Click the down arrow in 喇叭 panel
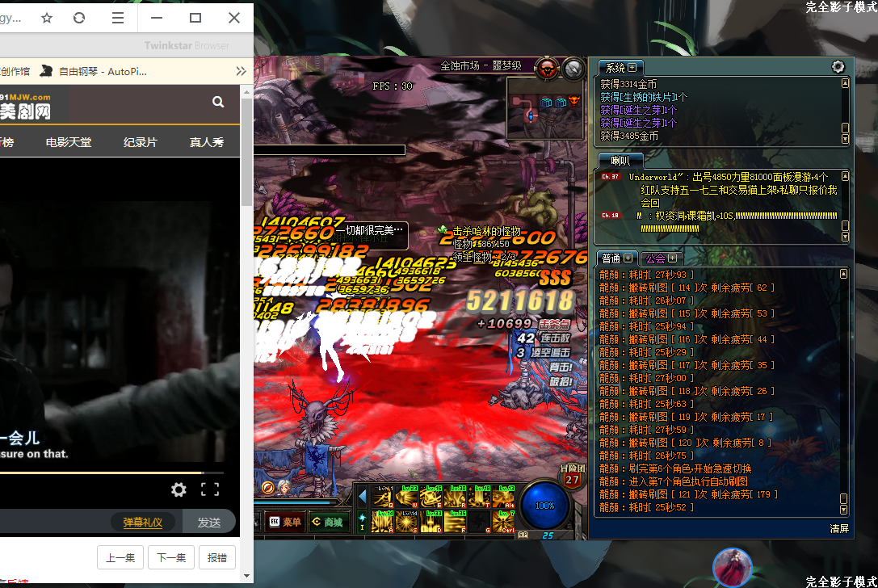The width and height of the screenshot is (878, 588). (x=845, y=237)
